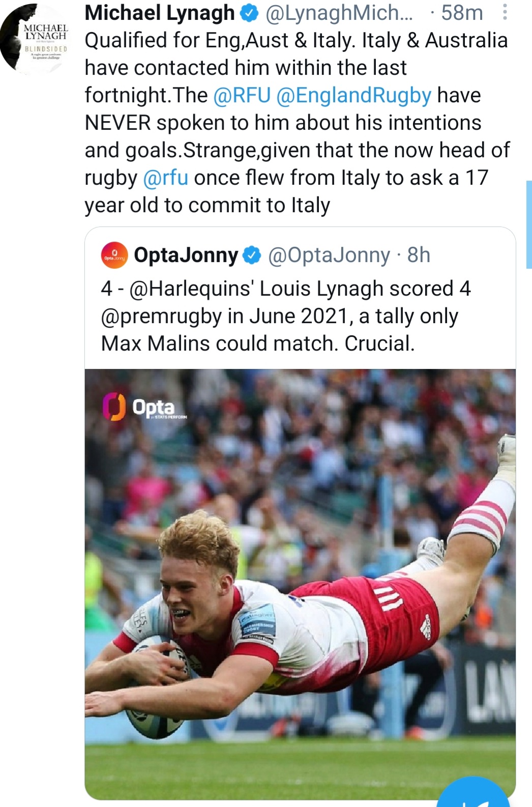
Task: Open Michael Lynagh's tweet body text
Action: (x=297, y=123)
